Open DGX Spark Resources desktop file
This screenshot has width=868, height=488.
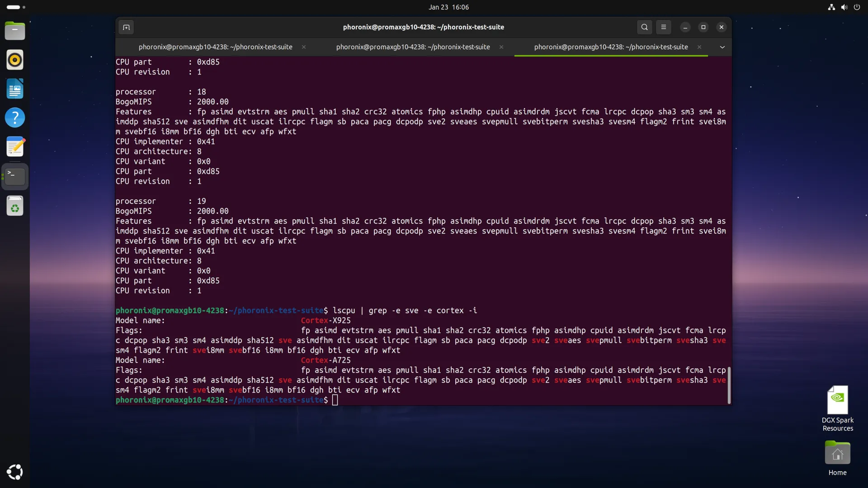[837, 400]
